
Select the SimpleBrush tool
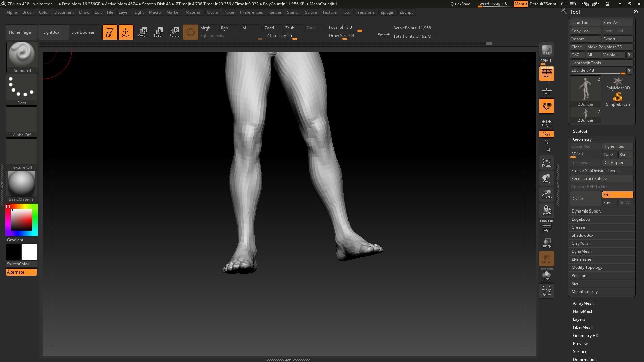pyautogui.click(x=618, y=100)
